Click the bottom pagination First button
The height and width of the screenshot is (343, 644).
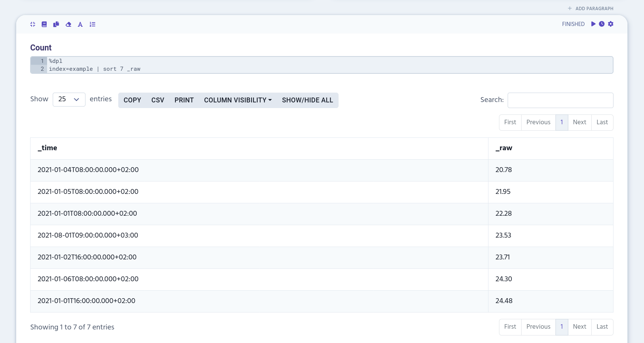(510, 327)
